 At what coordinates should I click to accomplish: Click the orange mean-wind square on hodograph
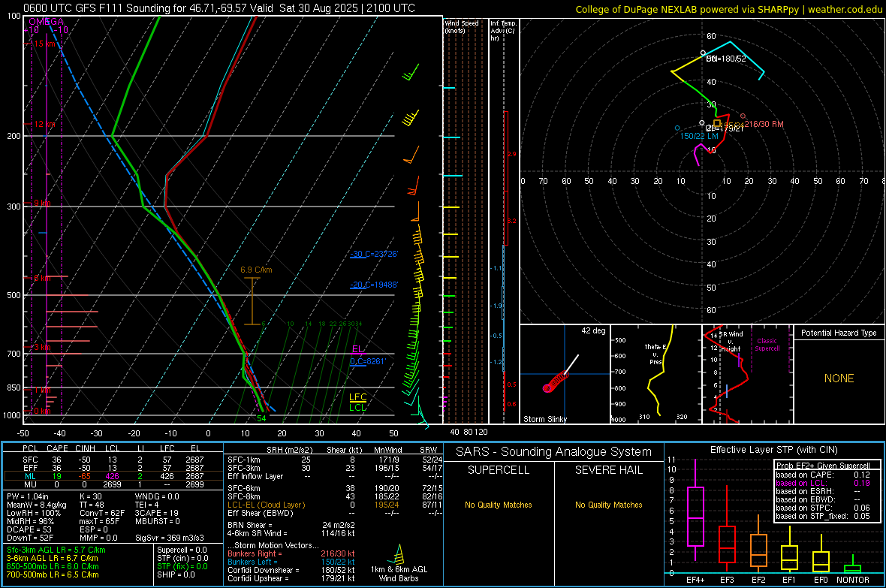coord(717,122)
